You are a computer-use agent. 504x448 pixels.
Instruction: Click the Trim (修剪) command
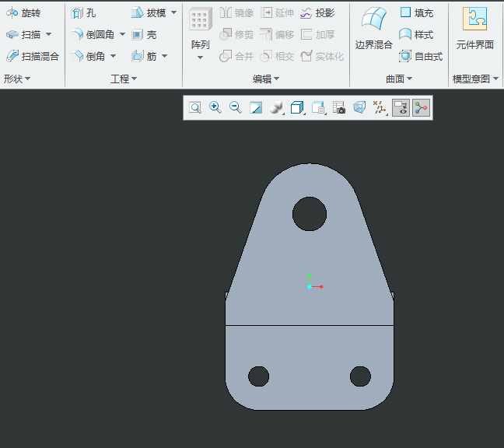(x=236, y=34)
